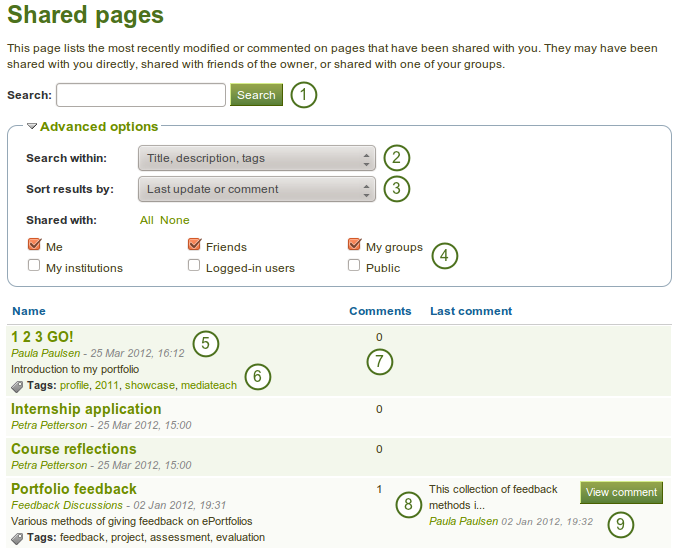Enable the Logged-in users checkbox
Screen dimensions: 678x550
pyautogui.click(x=195, y=267)
